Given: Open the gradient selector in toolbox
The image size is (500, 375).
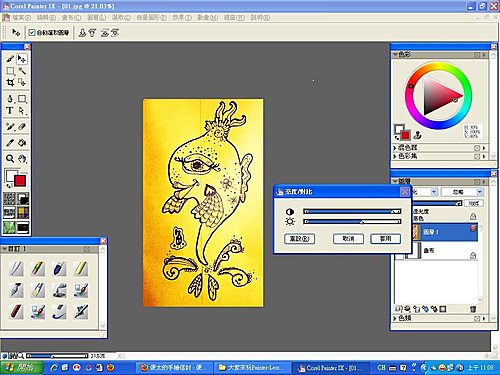Looking at the screenshot, I should pyautogui.click(x=23, y=199).
